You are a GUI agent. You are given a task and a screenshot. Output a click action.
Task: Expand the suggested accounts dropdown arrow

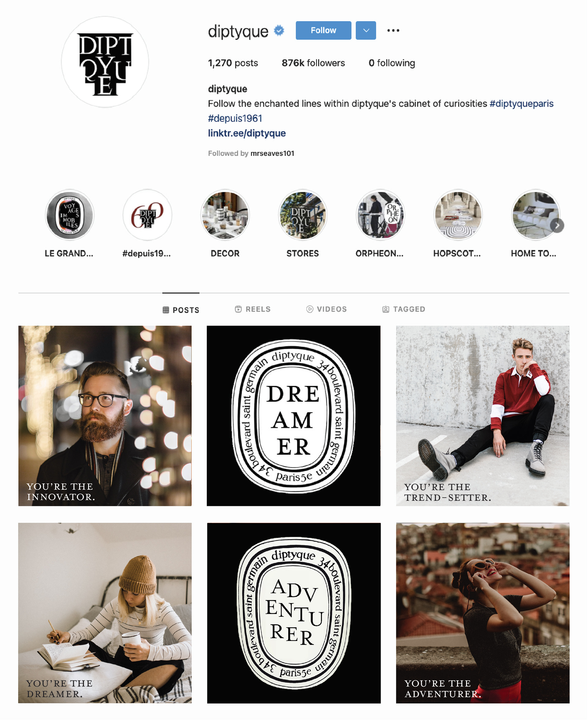click(x=366, y=31)
